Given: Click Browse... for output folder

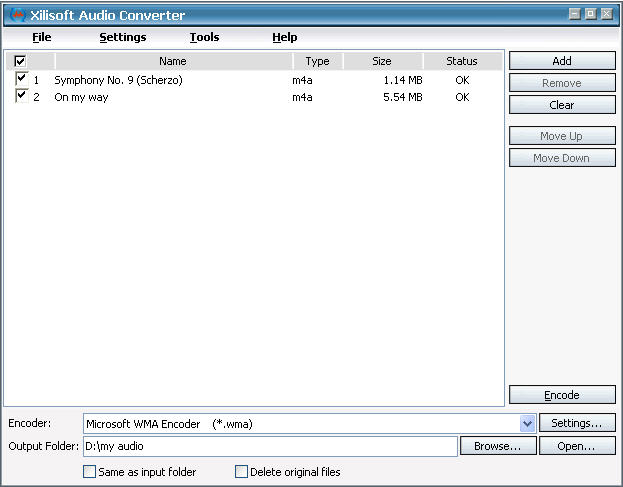Looking at the screenshot, I should [498, 446].
